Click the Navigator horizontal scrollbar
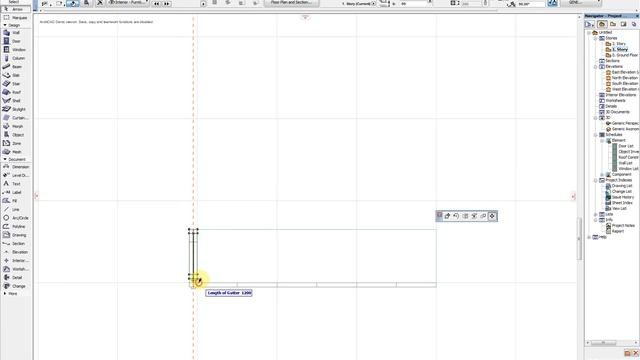The image size is (640, 360). (603, 343)
